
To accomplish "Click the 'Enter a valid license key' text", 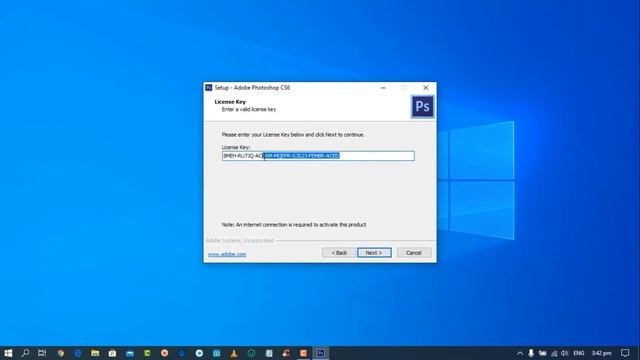I will pyautogui.click(x=249, y=109).
